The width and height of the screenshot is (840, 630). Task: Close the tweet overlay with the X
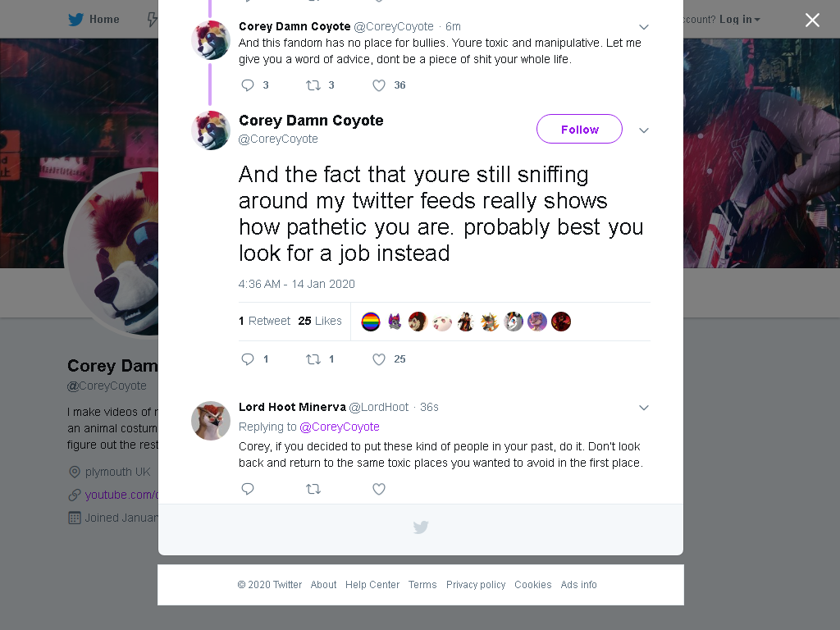click(812, 20)
